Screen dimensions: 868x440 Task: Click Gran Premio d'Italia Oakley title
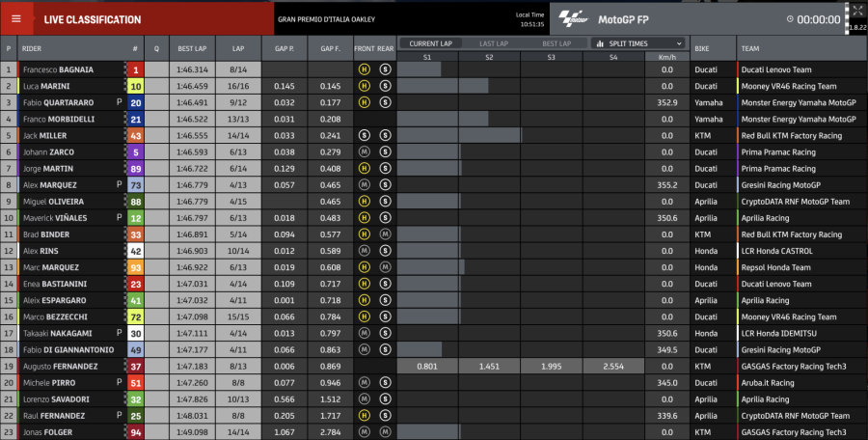pyautogui.click(x=327, y=19)
